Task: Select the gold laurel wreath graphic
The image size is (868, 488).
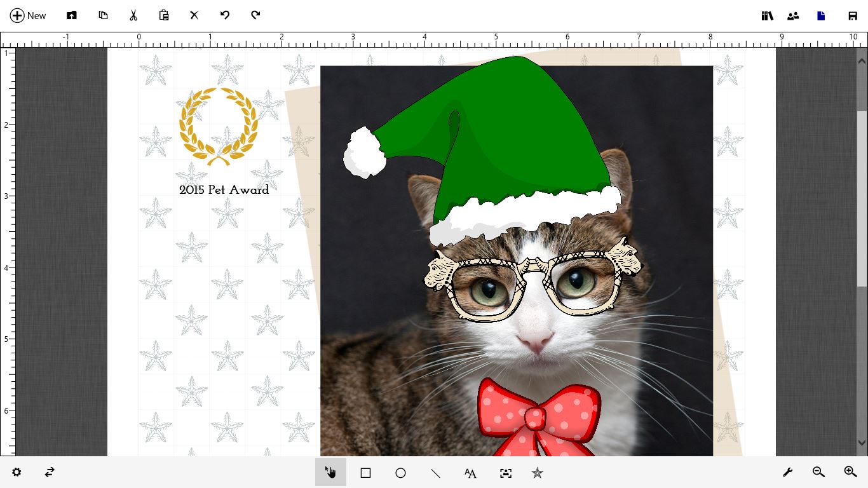Action: pyautogui.click(x=219, y=126)
